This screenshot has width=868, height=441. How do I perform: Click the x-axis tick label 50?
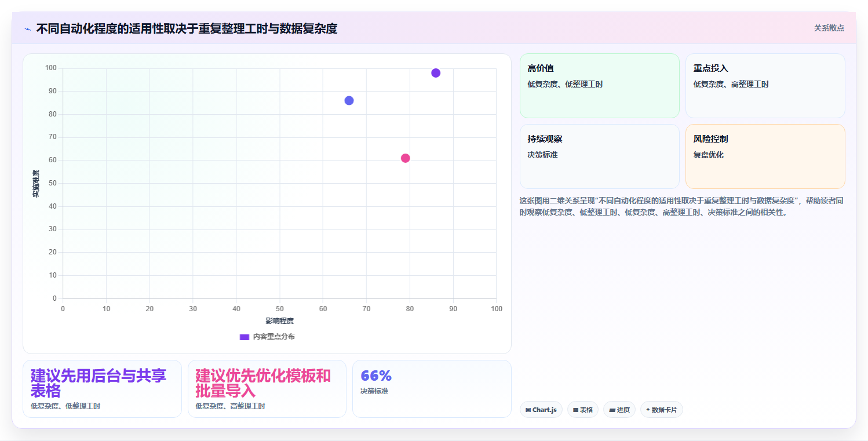coord(279,309)
